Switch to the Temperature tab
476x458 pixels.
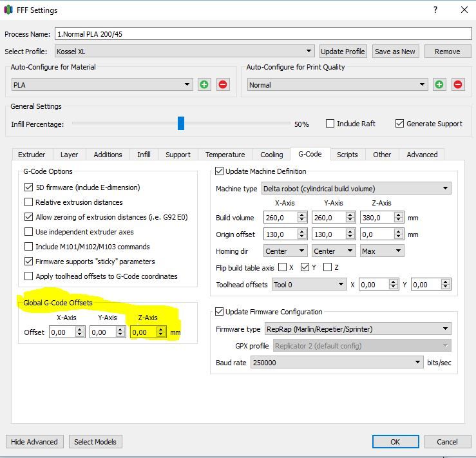tap(225, 155)
